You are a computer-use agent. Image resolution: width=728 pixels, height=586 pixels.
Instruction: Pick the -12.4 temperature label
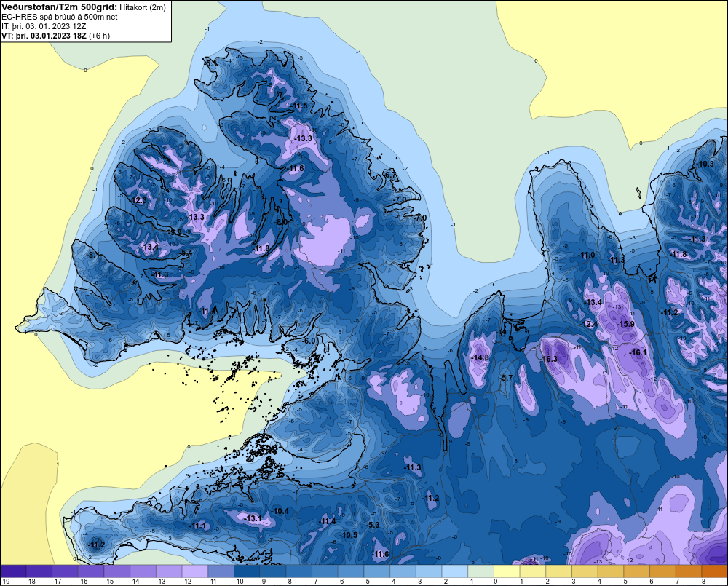pos(589,324)
